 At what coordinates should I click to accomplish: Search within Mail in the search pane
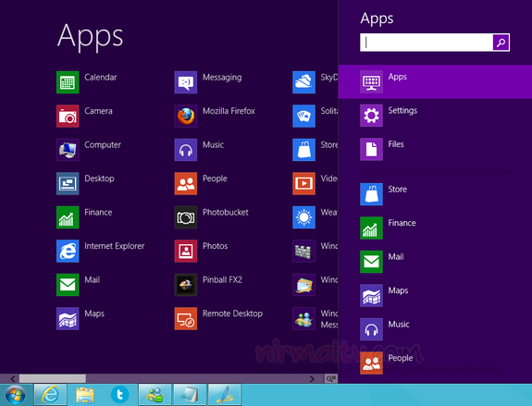[x=435, y=262]
